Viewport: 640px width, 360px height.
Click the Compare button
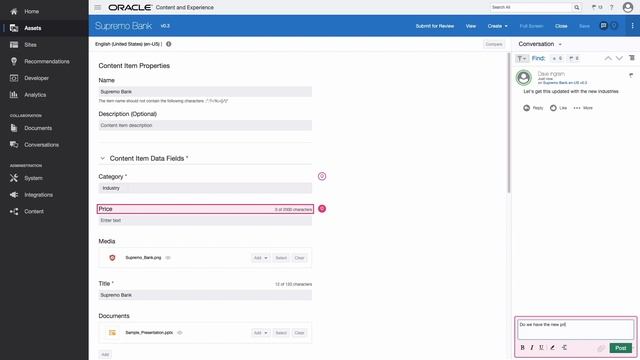[494, 44]
